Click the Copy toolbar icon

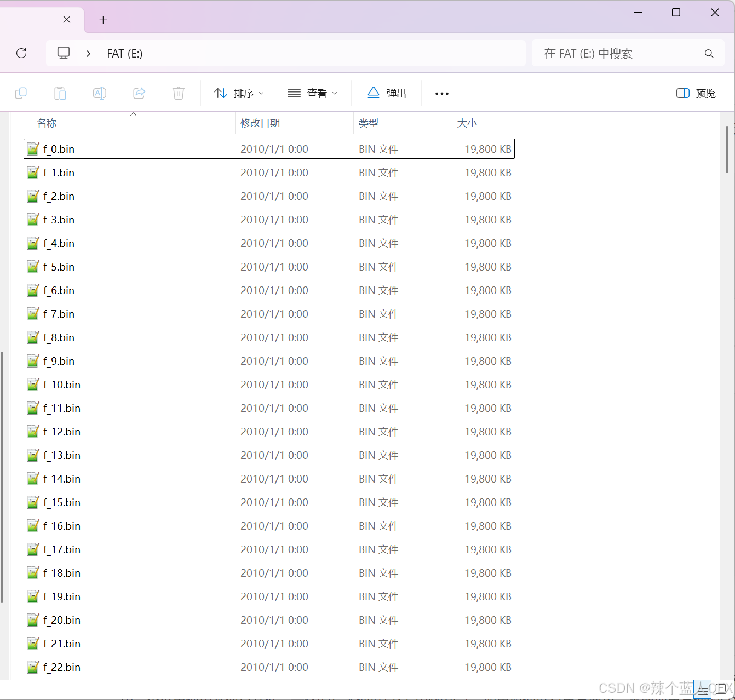(21, 93)
